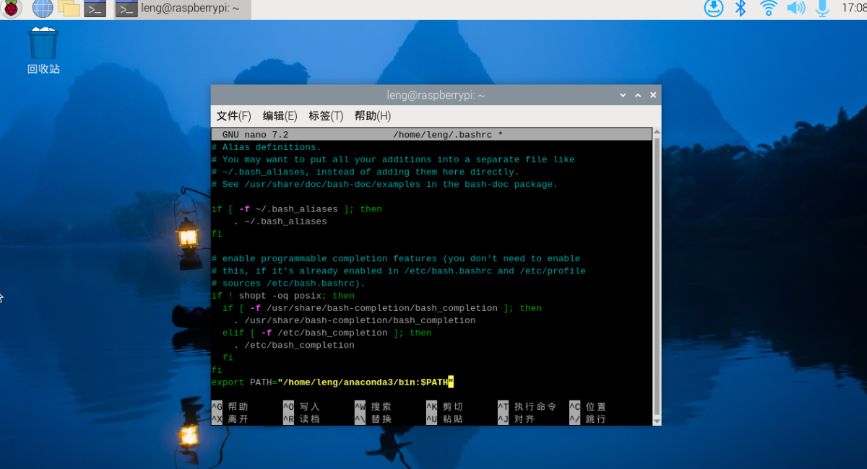This screenshot has width=867, height=469.
Task: Click the ^C 位置 shortcut hint
Action: (x=588, y=407)
